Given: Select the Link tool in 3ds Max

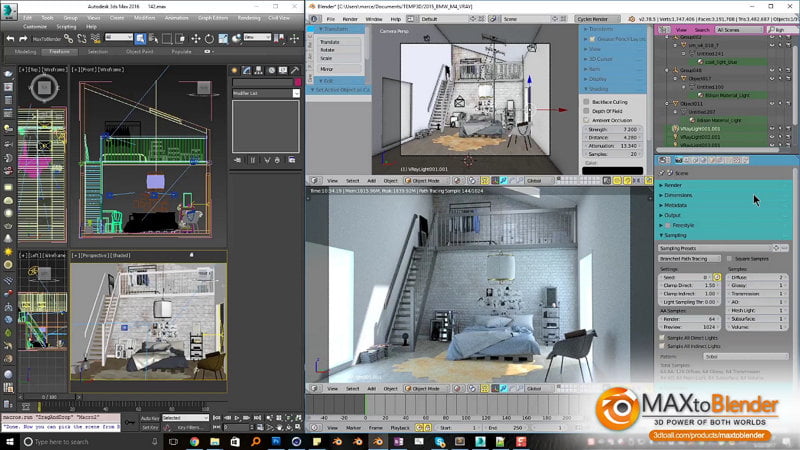Looking at the screenshot, I should tap(68, 39).
